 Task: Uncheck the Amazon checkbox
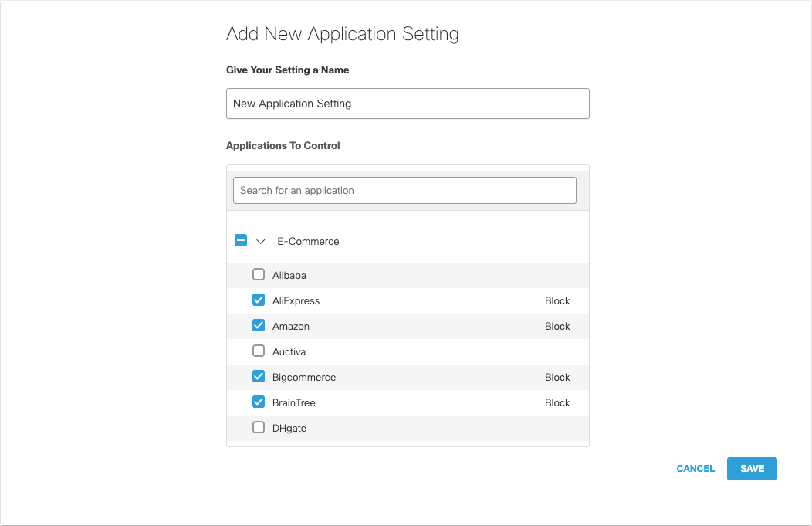pyautogui.click(x=259, y=325)
